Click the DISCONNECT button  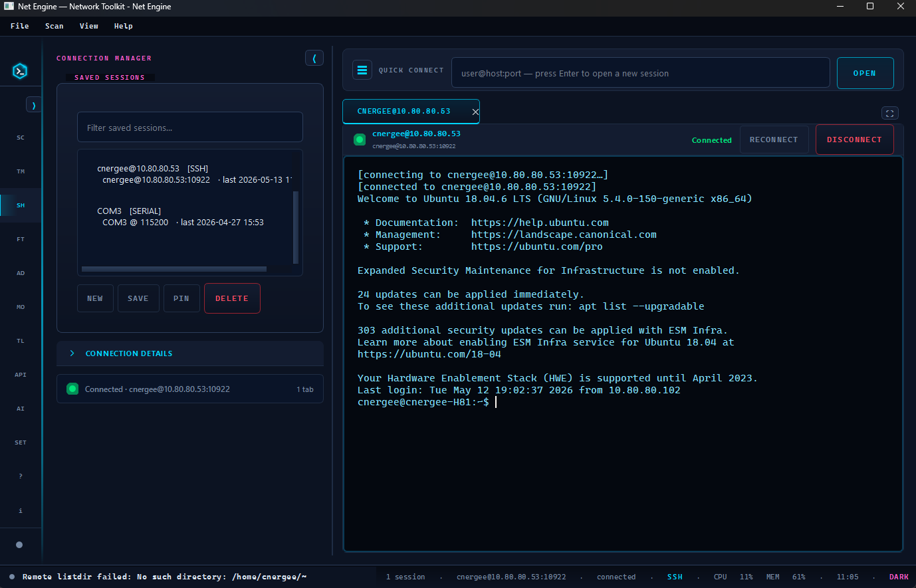point(854,140)
